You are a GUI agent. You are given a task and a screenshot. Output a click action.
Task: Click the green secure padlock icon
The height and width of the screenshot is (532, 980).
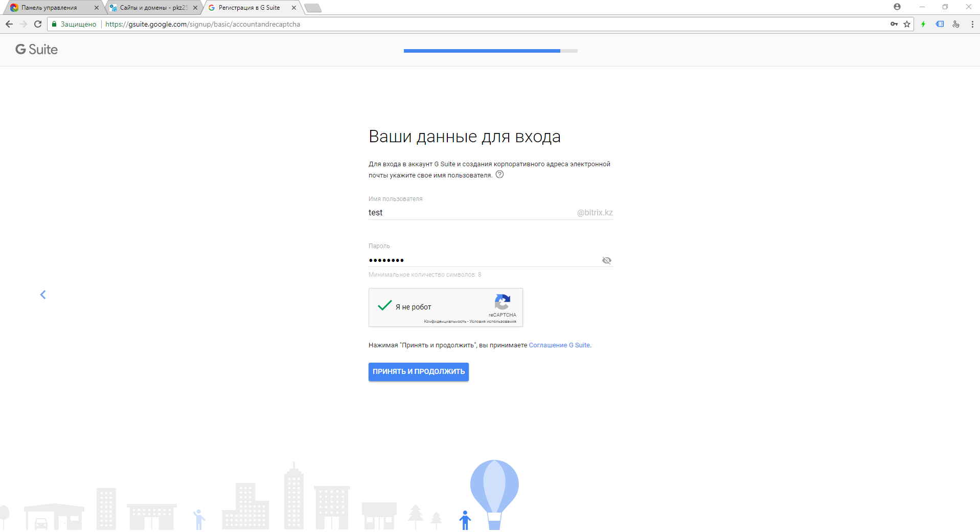(54, 24)
